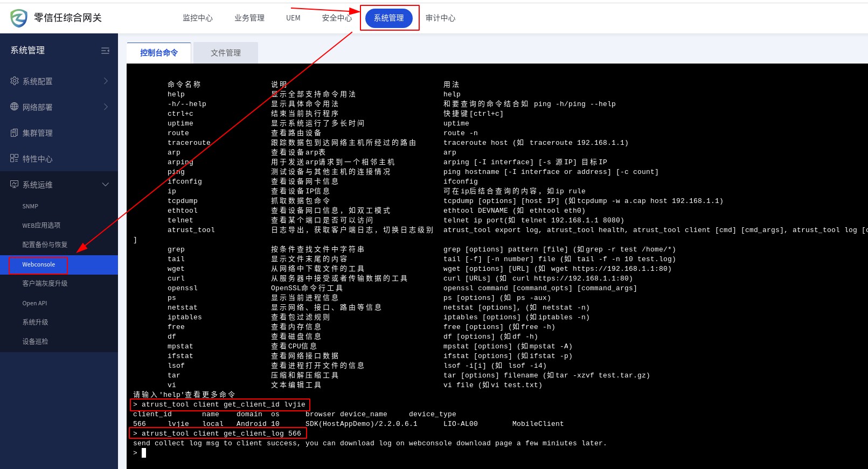The width and height of the screenshot is (868, 469).
Task: Click the console prompt cursor line
Action: coord(140,453)
